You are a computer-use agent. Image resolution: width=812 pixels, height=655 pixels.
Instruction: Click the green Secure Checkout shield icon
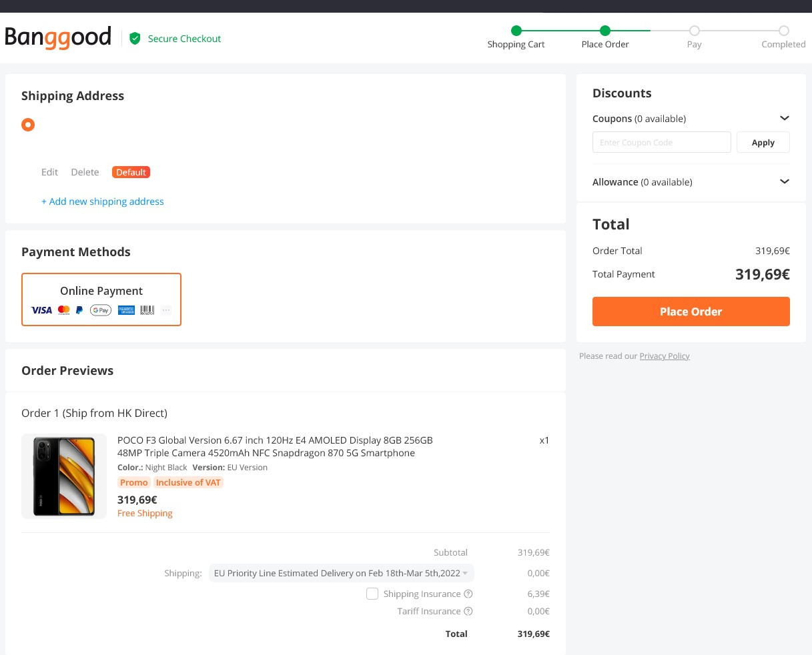pyautogui.click(x=135, y=39)
